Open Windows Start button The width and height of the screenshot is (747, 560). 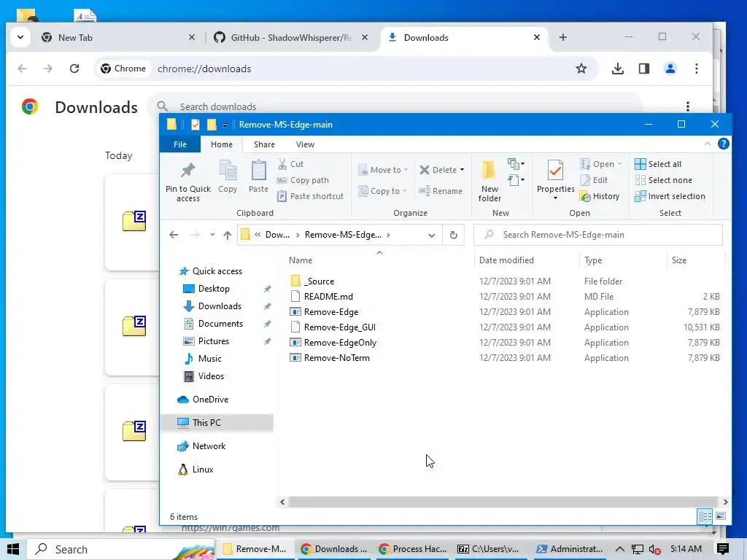point(13,549)
